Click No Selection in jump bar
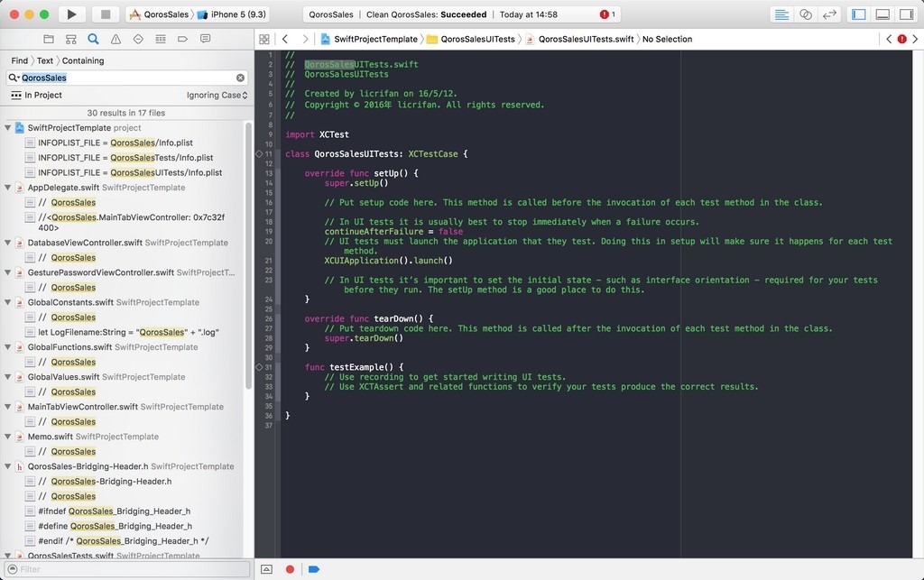This screenshot has width=924, height=580. pyautogui.click(x=667, y=39)
